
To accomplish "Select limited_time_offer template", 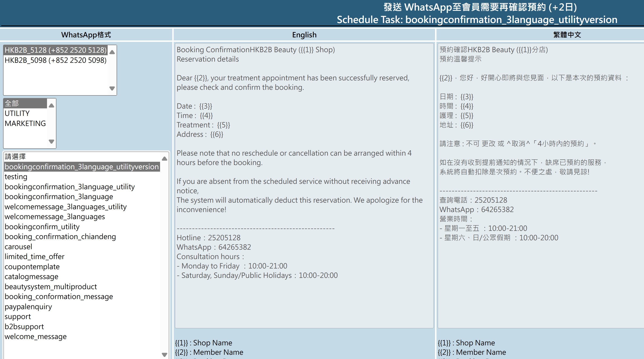I will pos(82,256).
